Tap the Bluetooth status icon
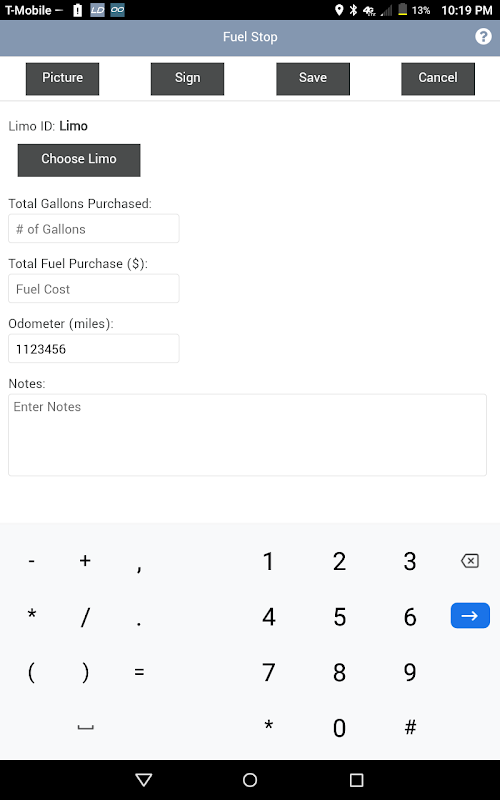 tap(353, 10)
